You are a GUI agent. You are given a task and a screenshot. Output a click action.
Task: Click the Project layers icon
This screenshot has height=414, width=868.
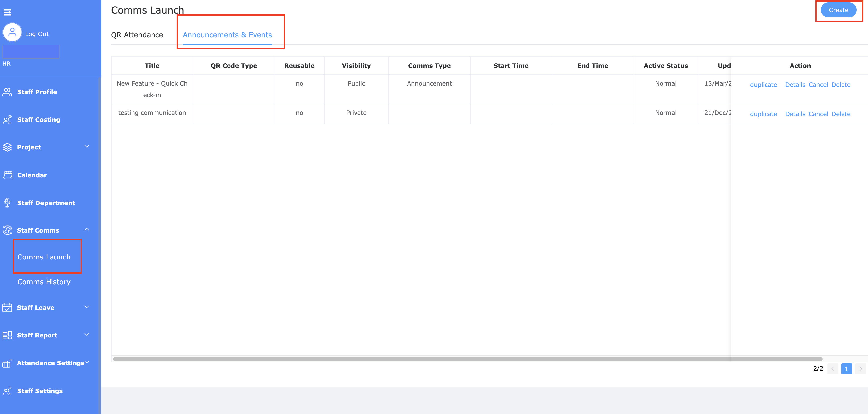coord(7,147)
